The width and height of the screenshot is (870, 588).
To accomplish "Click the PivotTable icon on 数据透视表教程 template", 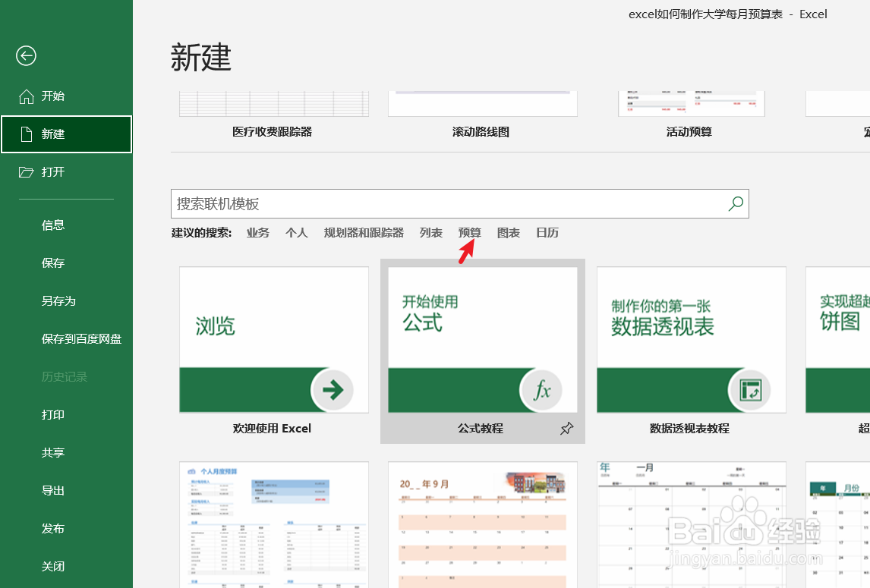I will (x=749, y=390).
